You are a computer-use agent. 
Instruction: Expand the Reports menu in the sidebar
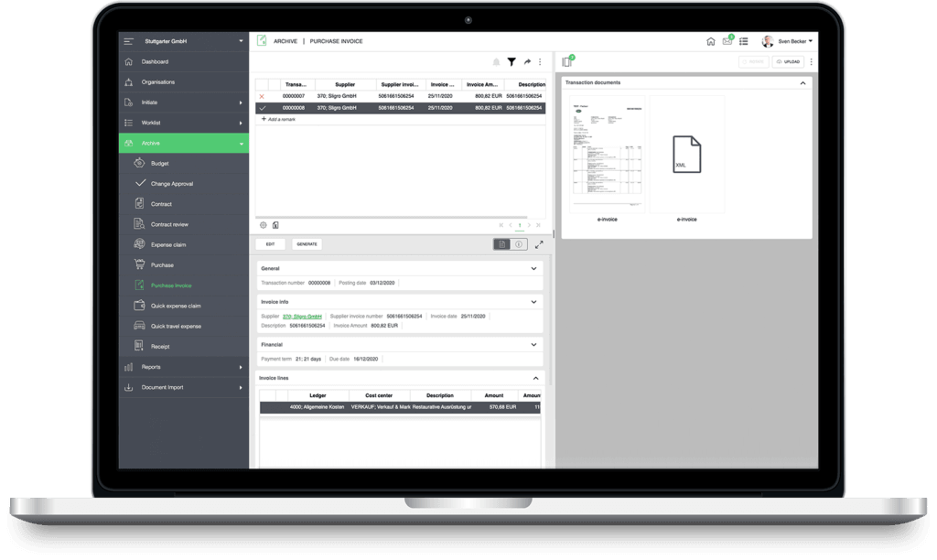click(183, 367)
